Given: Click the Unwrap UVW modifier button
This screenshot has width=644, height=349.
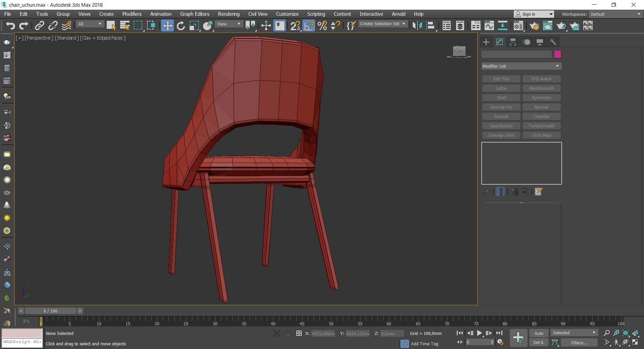Looking at the screenshot, I should click(x=501, y=135).
